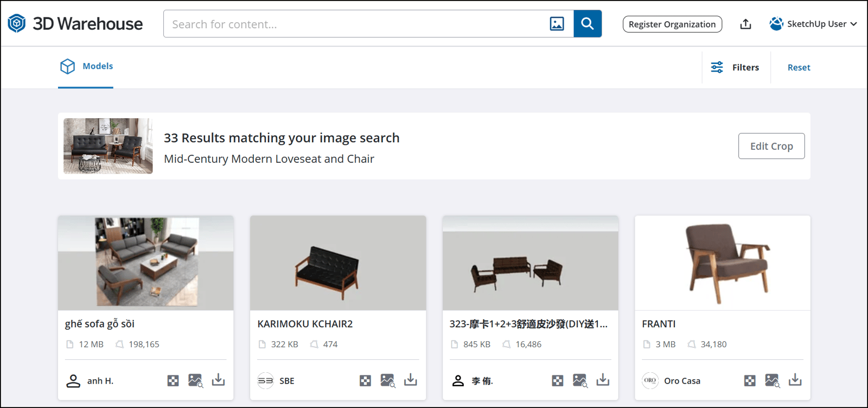Select the Models tab
Viewport: 868px width, 408px height.
[86, 66]
